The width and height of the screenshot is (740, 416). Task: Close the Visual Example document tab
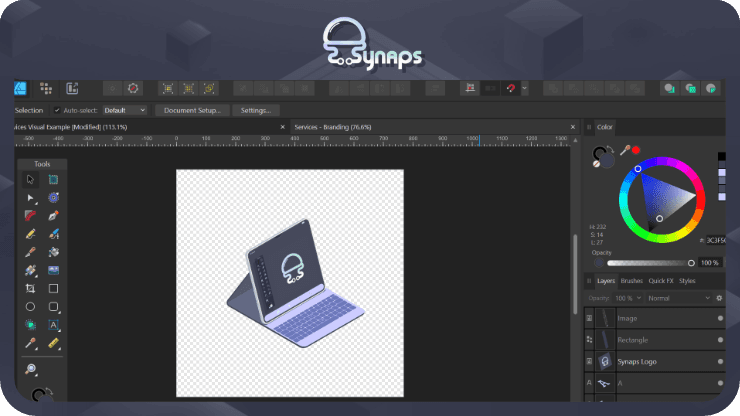(282, 127)
